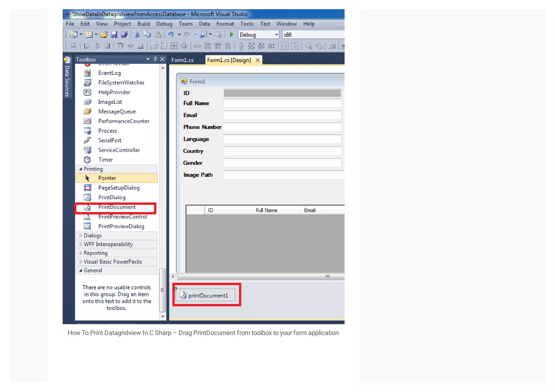Click the New Project toolbar icon
Image resolution: width=555 pixels, height=392 pixels.
pos(73,34)
